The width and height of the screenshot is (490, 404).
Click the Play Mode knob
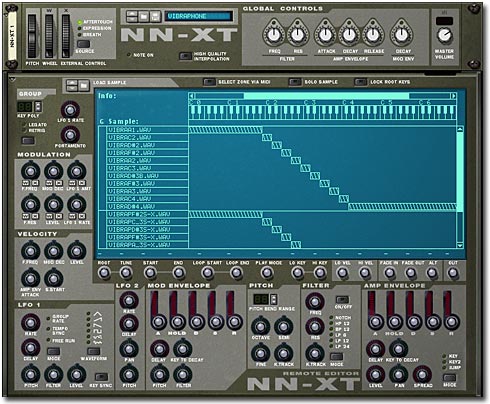266,273
